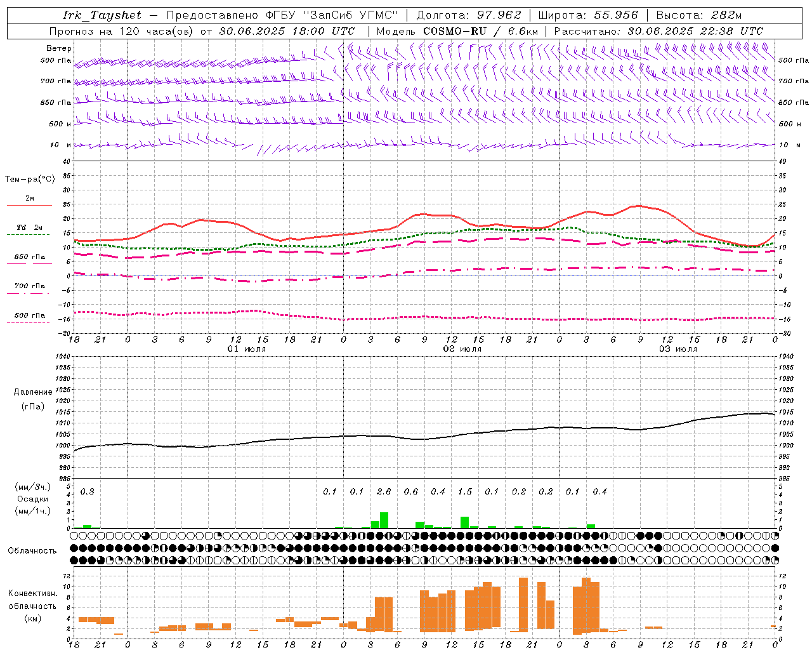The image size is (812, 650).
Task: Click the precipitation value "0.3"
Action: click(87, 492)
